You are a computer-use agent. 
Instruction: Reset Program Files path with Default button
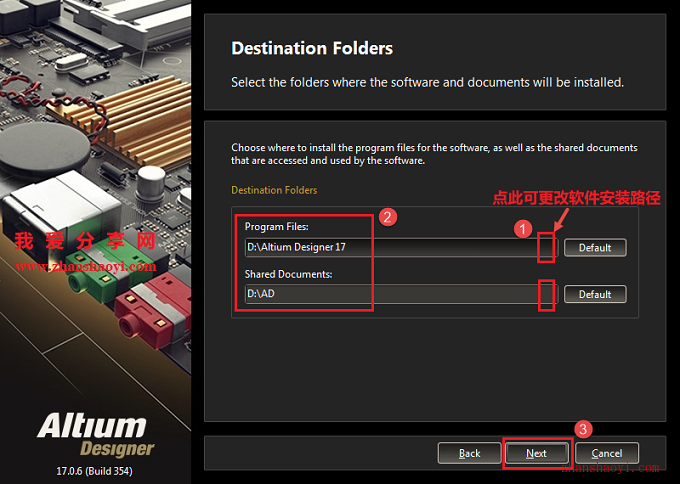tap(595, 248)
